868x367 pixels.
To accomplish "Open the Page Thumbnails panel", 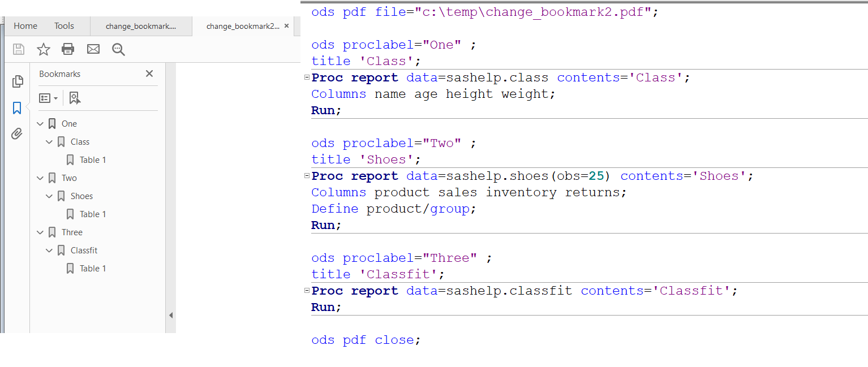I will point(18,81).
